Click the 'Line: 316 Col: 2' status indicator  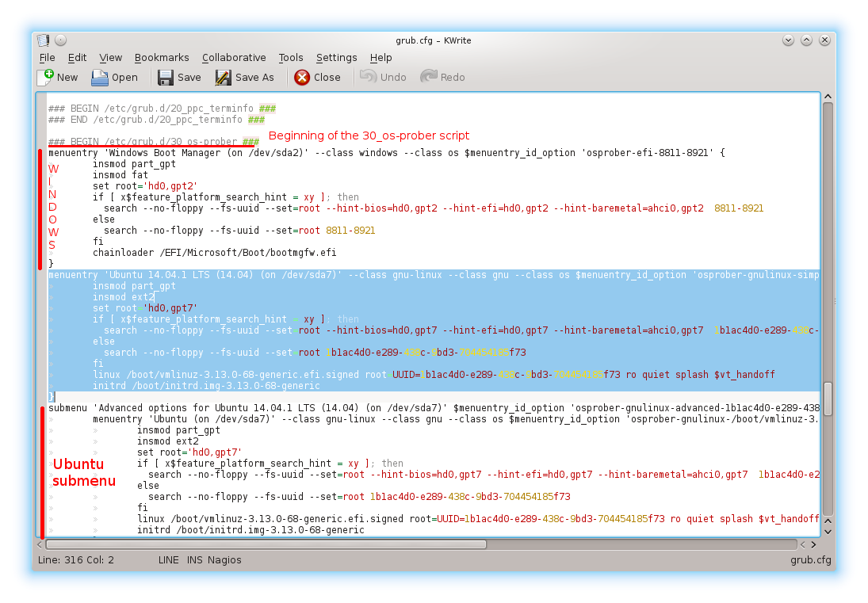(76, 560)
